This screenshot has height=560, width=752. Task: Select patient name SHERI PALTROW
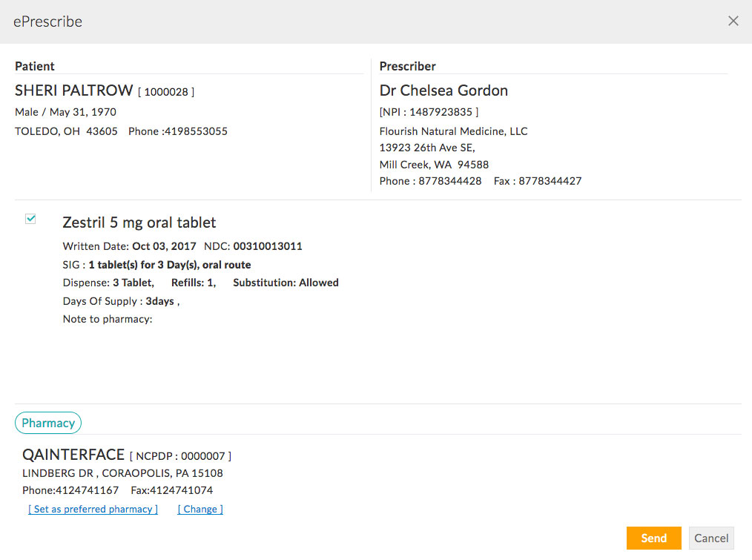(73, 91)
